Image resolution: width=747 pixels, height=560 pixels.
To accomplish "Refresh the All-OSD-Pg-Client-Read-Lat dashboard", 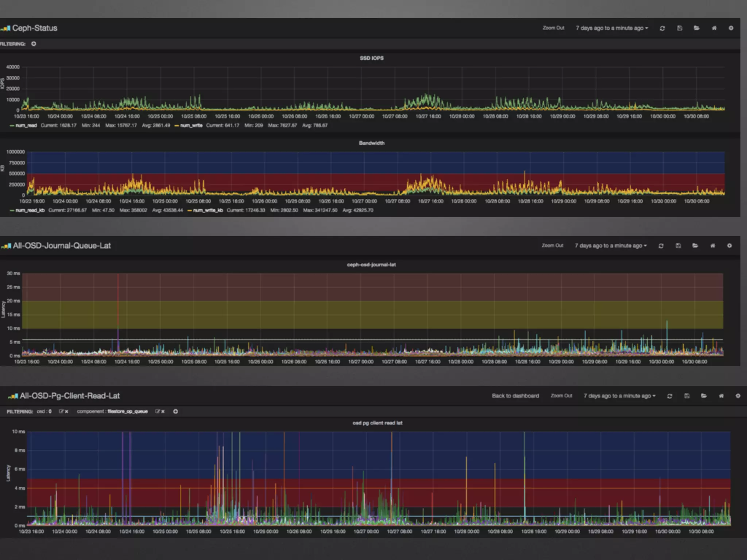I will click(x=669, y=396).
